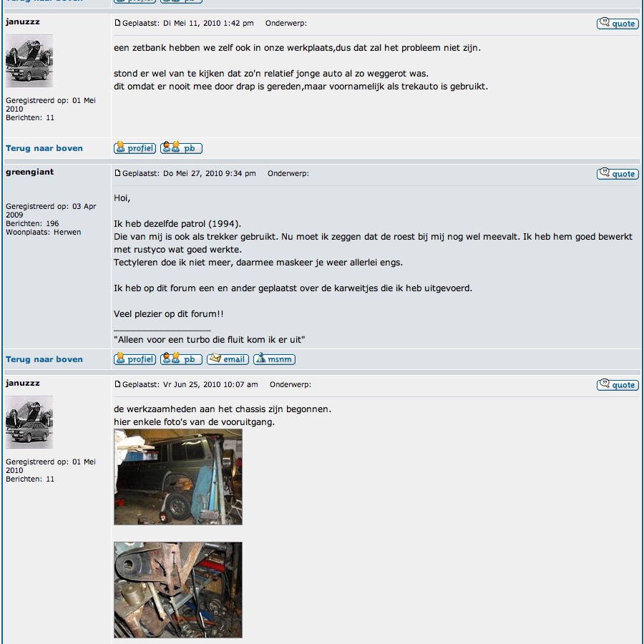644x644 pixels.
Task: Open photo of rusty chassis part
Action: pyautogui.click(x=178, y=590)
